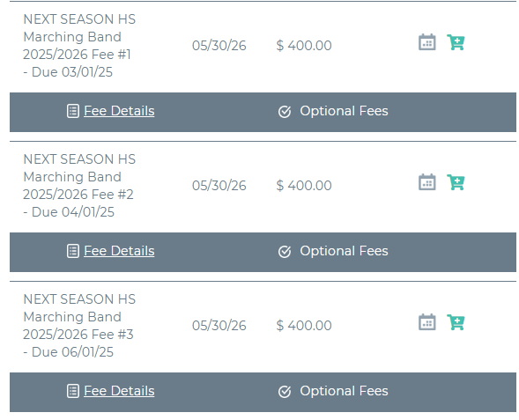The width and height of the screenshot is (519, 420).
Task: Add Fee #3 to the shopping cart
Action: coord(456,322)
